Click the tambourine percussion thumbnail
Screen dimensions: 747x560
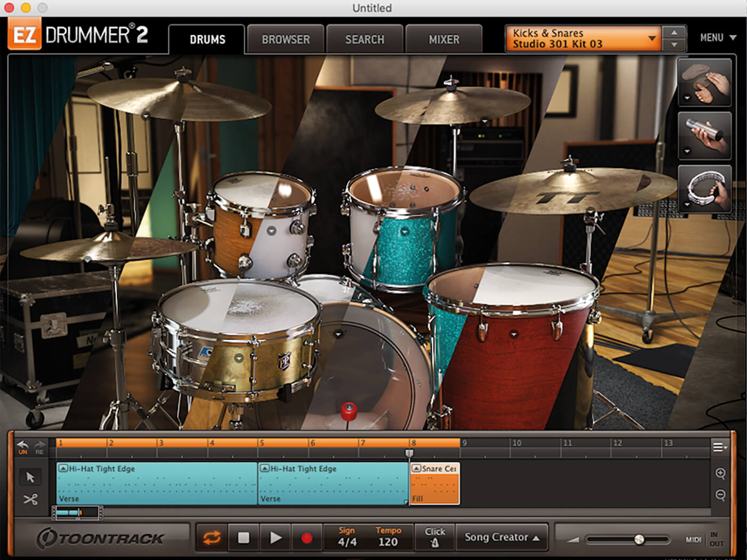[x=704, y=189]
